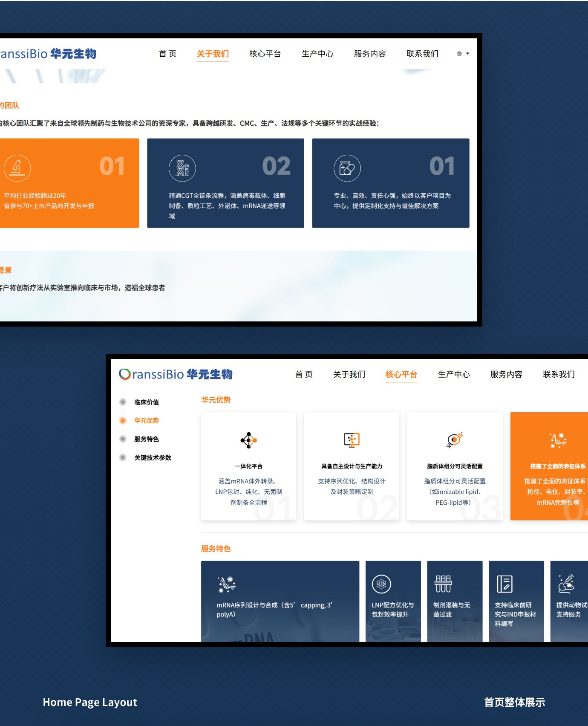Image resolution: width=588 pixels, height=726 pixels.
Task: Switch to 核心平台 in lower navigation bar
Action: [x=401, y=374]
